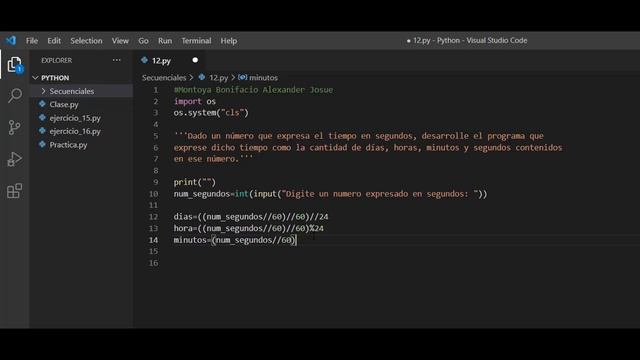The width and height of the screenshot is (640, 360).
Task: Open Explorer more actions ellipsis
Action: click(x=117, y=60)
